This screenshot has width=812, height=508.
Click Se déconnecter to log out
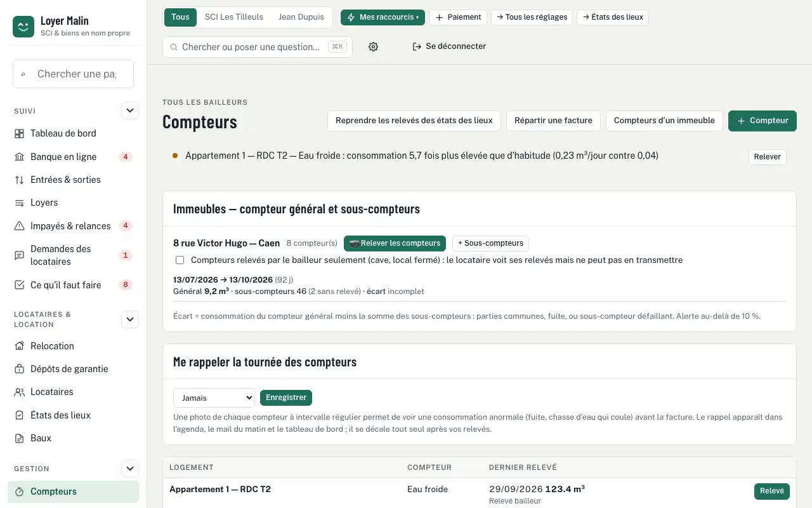coord(449,46)
